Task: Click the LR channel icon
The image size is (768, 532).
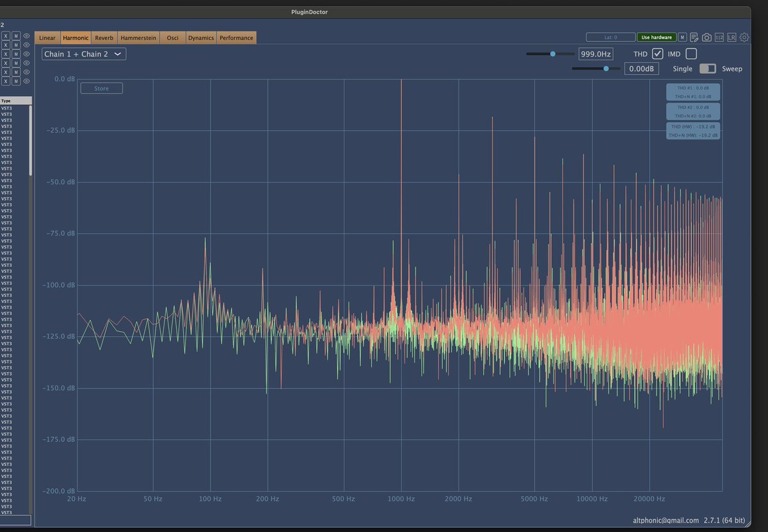Action: pyautogui.click(x=732, y=37)
